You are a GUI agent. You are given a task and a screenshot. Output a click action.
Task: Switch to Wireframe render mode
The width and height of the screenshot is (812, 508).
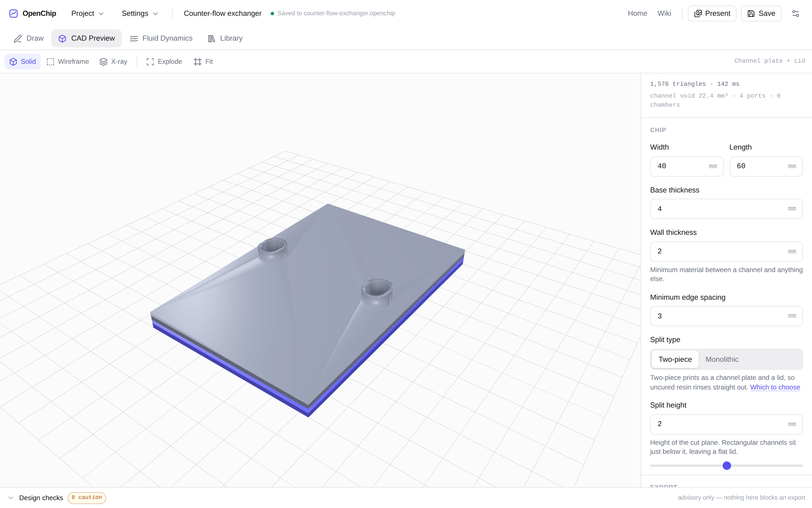(68, 62)
